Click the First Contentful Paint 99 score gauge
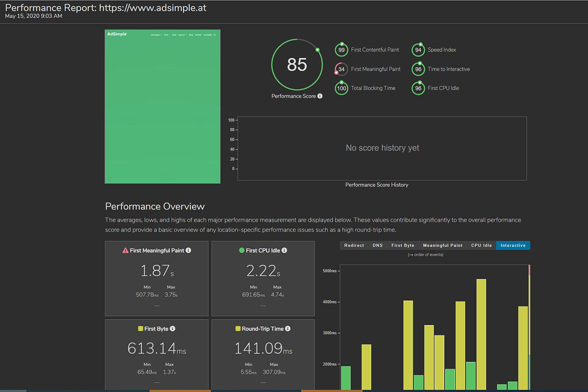 (342, 50)
